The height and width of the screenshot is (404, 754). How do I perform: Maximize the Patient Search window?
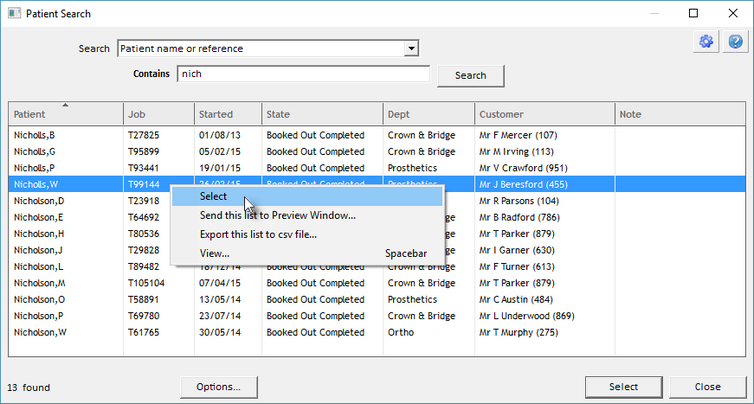(x=693, y=14)
